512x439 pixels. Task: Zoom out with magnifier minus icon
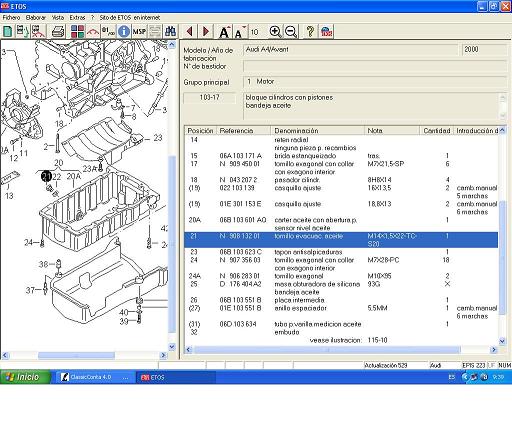(x=291, y=32)
